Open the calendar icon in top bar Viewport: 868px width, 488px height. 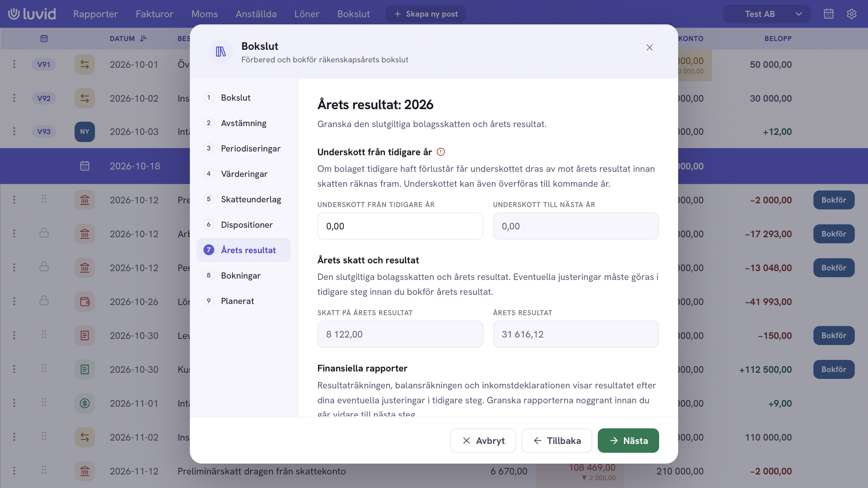[828, 14]
